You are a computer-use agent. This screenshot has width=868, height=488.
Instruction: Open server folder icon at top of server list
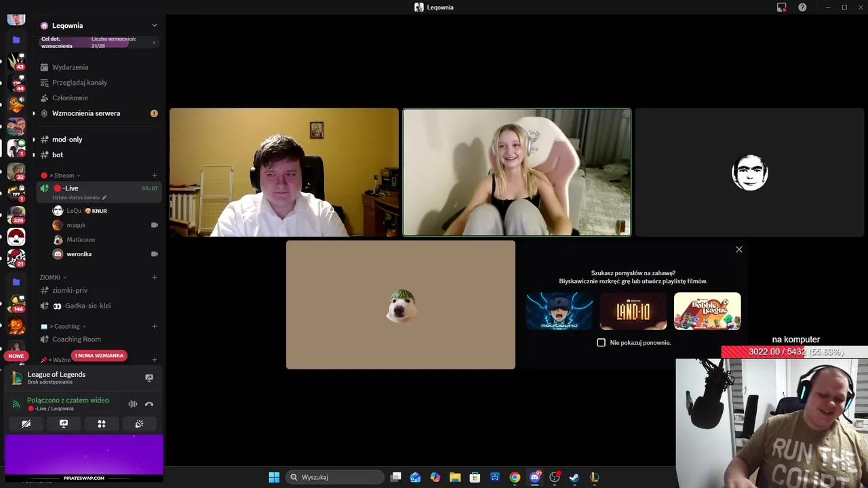tap(16, 40)
